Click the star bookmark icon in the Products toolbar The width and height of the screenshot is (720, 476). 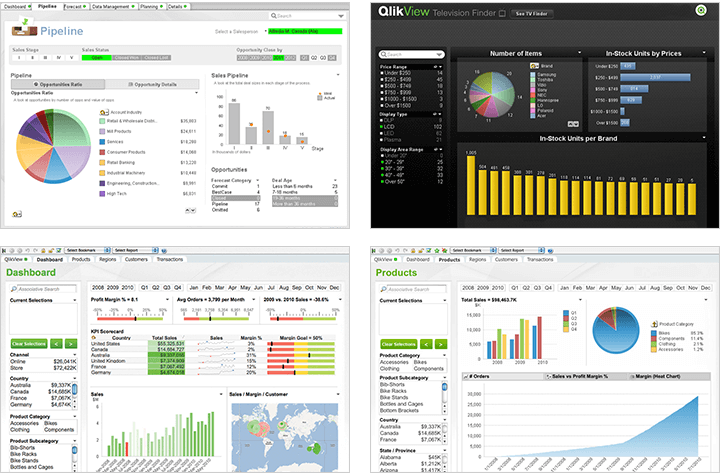pyautogui.click(x=437, y=251)
